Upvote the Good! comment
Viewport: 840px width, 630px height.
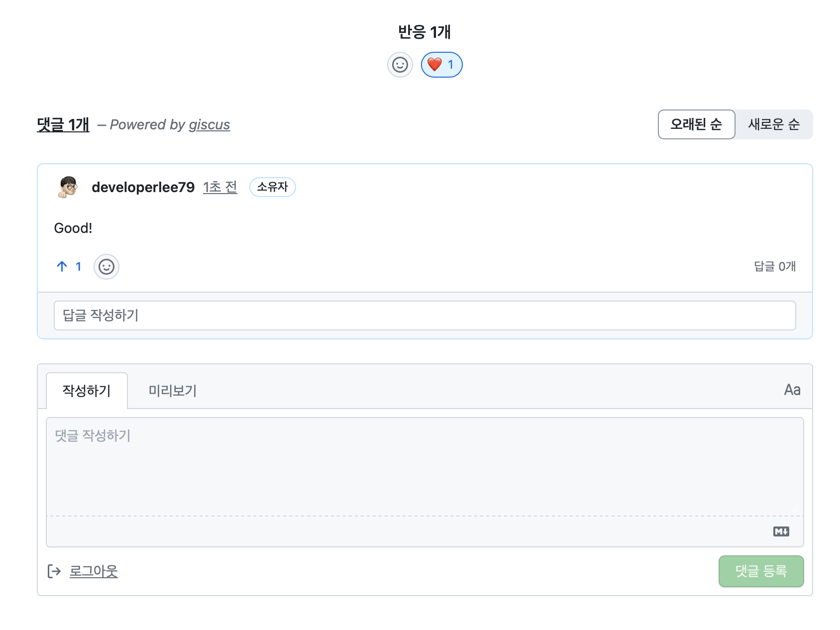pyautogui.click(x=62, y=267)
